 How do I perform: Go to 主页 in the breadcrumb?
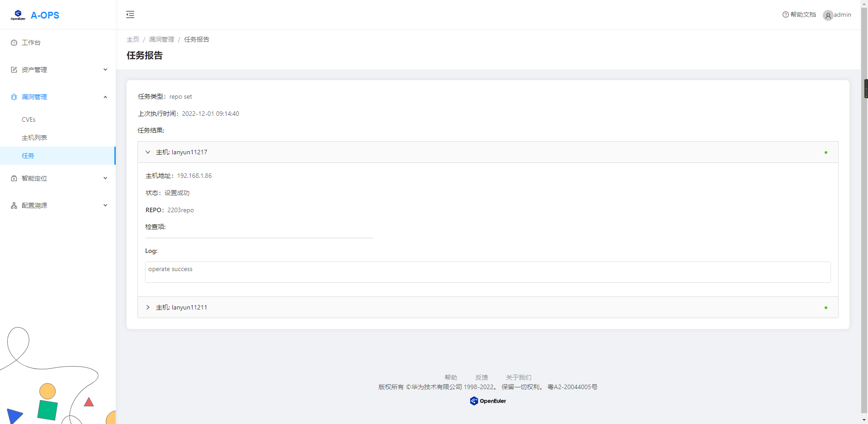pos(133,39)
